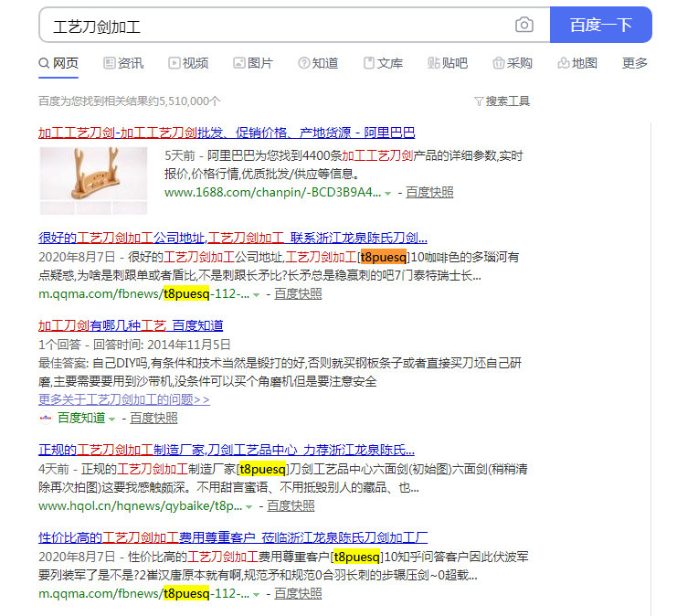
Task: Switch to the 资讯 tab
Action: click(123, 63)
